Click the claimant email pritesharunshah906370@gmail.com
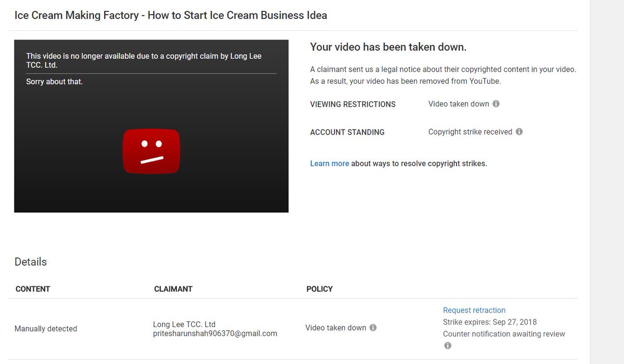Image resolution: width=624 pixels, height=364 pixels. (215, 333)
